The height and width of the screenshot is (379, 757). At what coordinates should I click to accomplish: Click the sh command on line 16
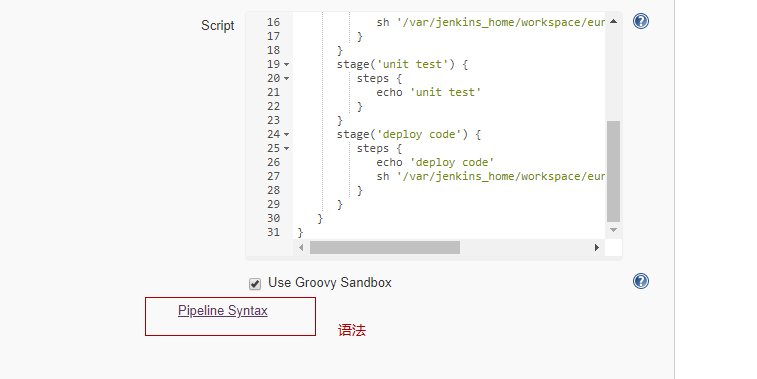pyautogui.click(x=491, y=22)
